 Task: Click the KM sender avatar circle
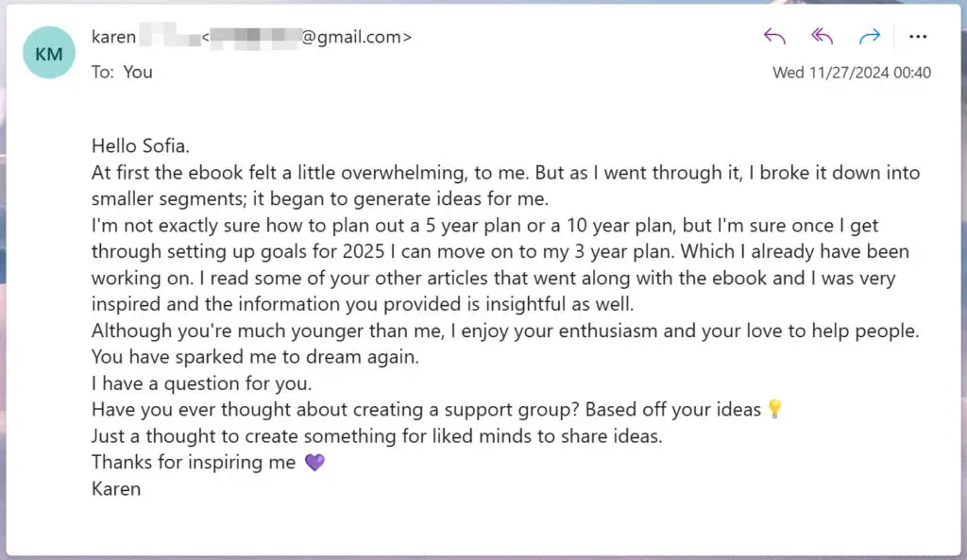point(47,53)
